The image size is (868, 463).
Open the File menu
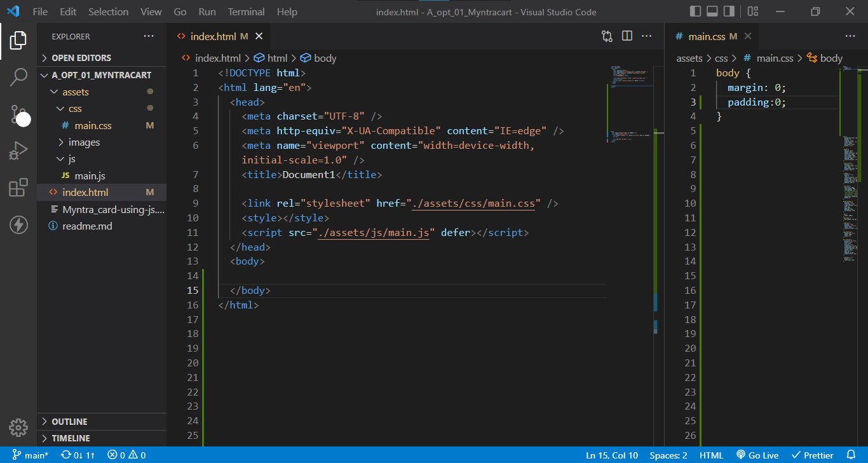click(x=39, y=11)
